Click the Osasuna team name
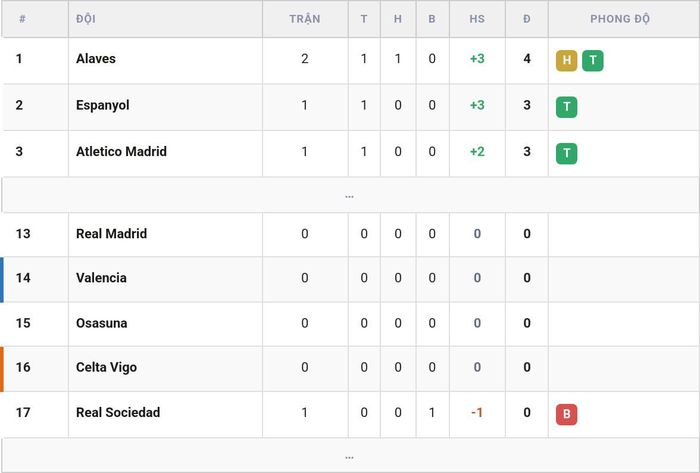700x473 pixels. 101,323
